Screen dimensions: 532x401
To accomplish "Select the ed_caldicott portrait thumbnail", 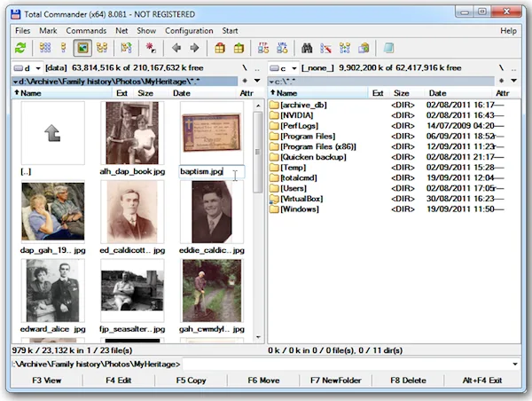I will [132, 212].
